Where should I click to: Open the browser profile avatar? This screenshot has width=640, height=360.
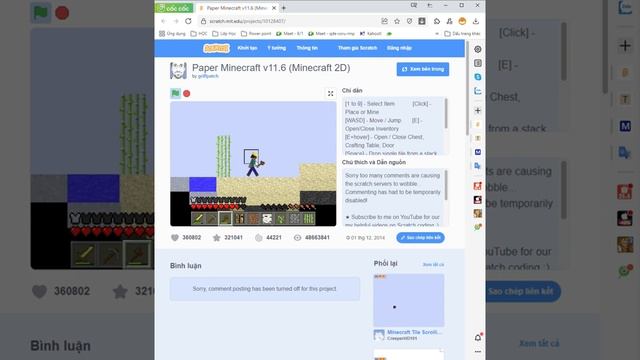462,21
